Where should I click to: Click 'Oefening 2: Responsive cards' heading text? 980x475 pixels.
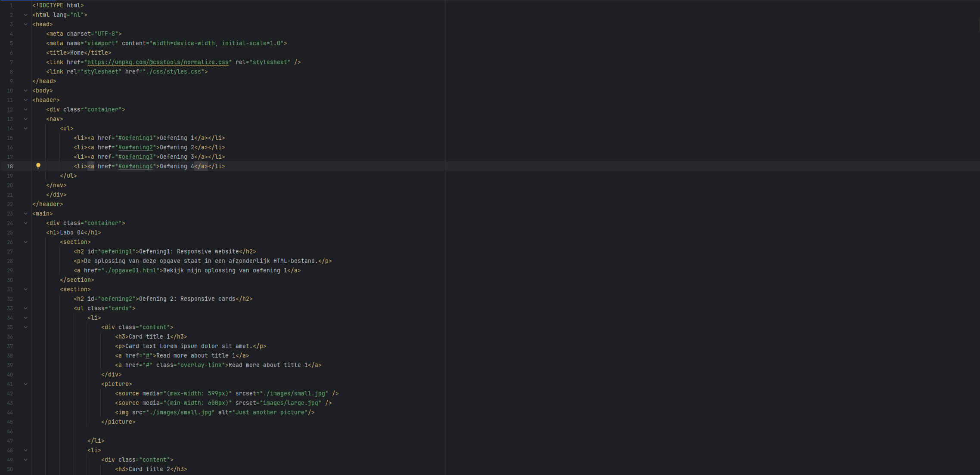pos(187,299)
